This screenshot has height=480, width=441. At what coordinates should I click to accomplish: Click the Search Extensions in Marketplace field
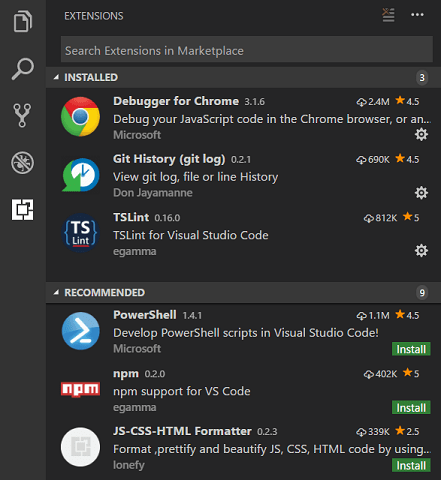click(x=247, y=49)
